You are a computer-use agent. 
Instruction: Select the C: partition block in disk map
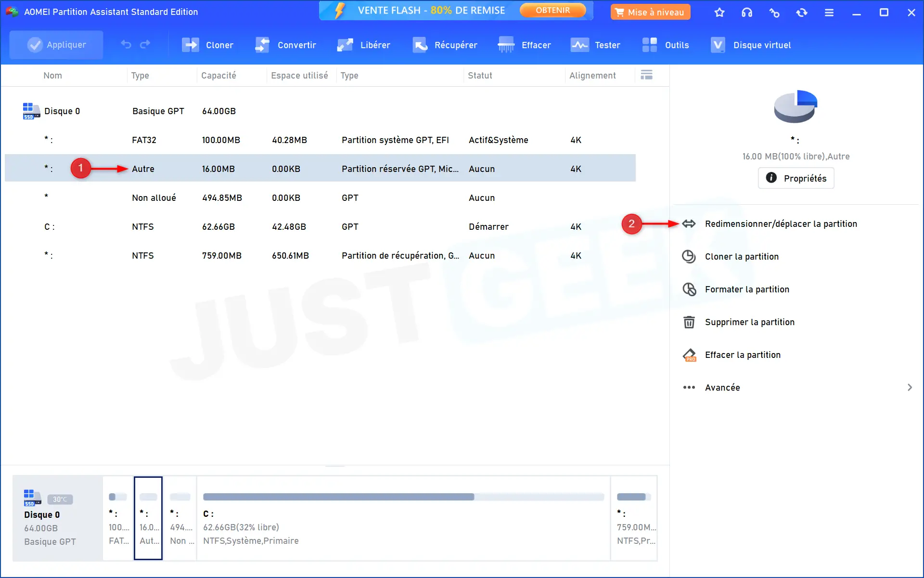tap(403, 518)
